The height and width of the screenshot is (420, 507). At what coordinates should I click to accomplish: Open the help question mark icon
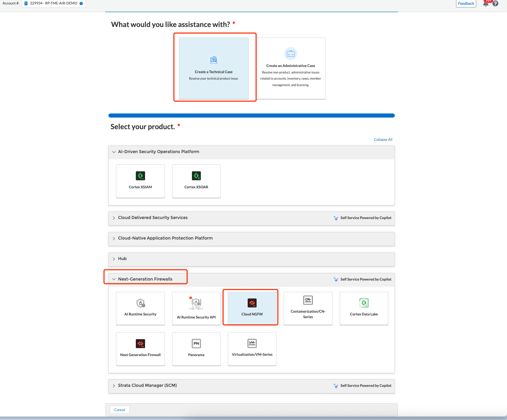coord(495,3)
